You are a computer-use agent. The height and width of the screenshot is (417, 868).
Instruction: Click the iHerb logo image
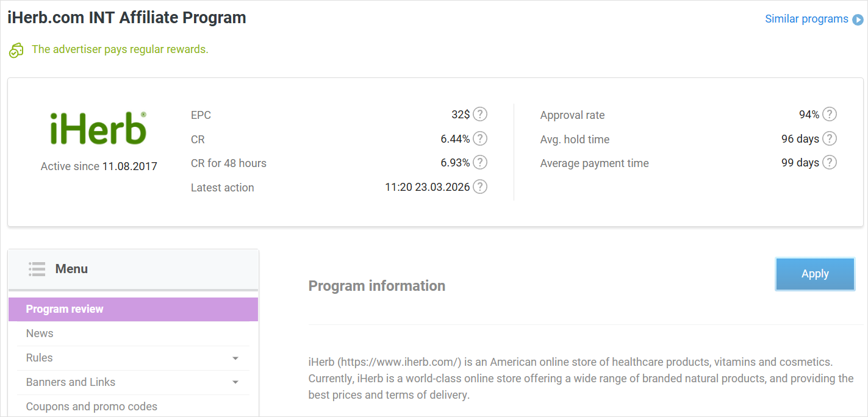[98, 129]
